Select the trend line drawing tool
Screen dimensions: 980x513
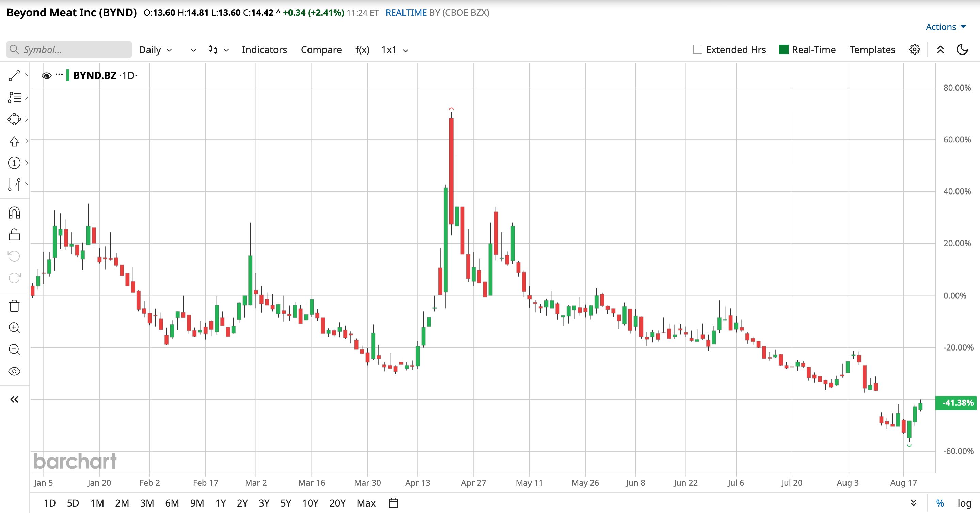tap(14, 76)
